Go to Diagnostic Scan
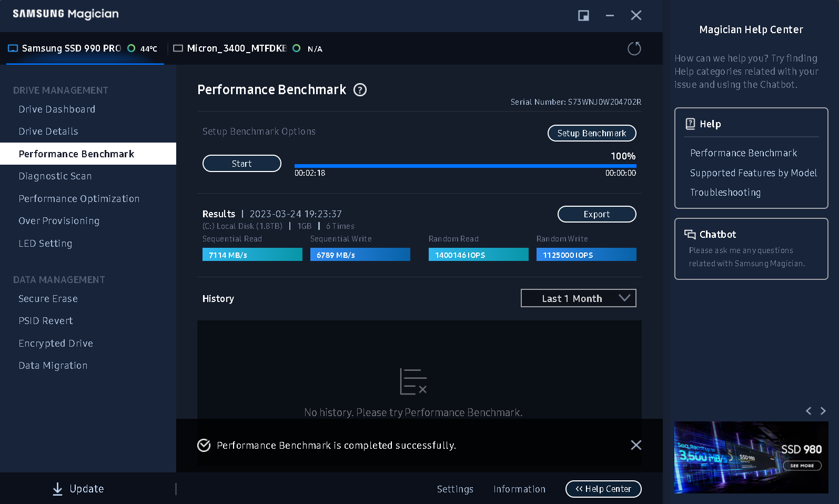Image resolution: width=839 pixels, height=504 pixels. pos(55,176)
